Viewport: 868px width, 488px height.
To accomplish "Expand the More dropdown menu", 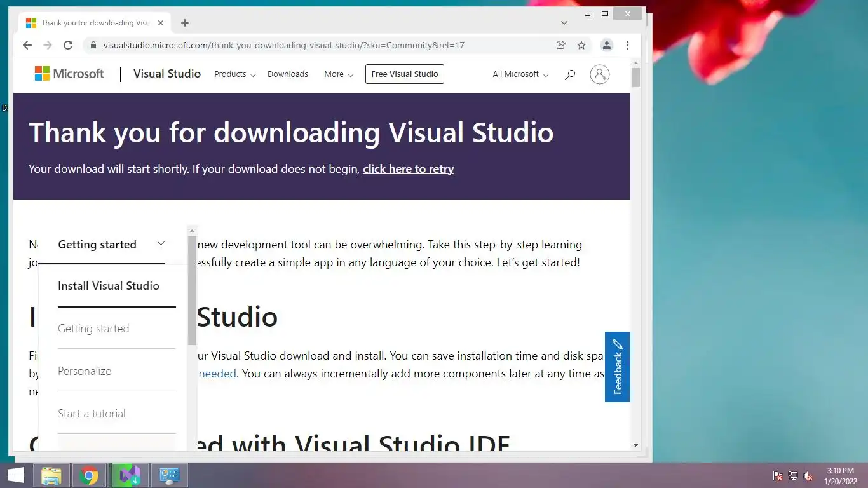I will (339, 74).
